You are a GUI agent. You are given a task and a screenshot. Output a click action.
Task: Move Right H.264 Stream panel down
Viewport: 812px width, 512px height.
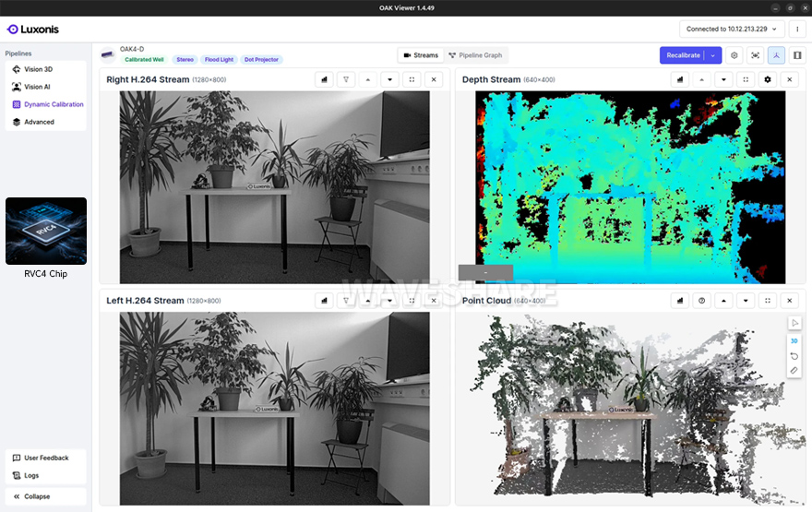(390, 79)
